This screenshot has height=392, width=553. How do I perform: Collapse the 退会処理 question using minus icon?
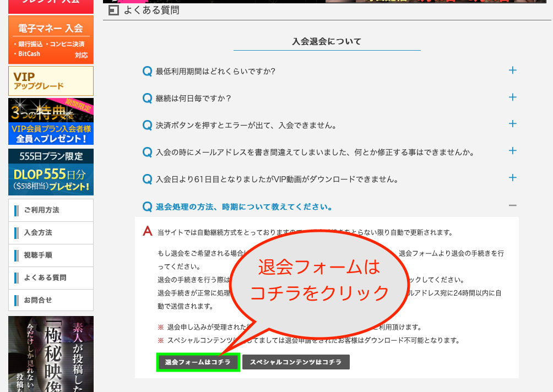pyautogui.click(x=512, y=205)
